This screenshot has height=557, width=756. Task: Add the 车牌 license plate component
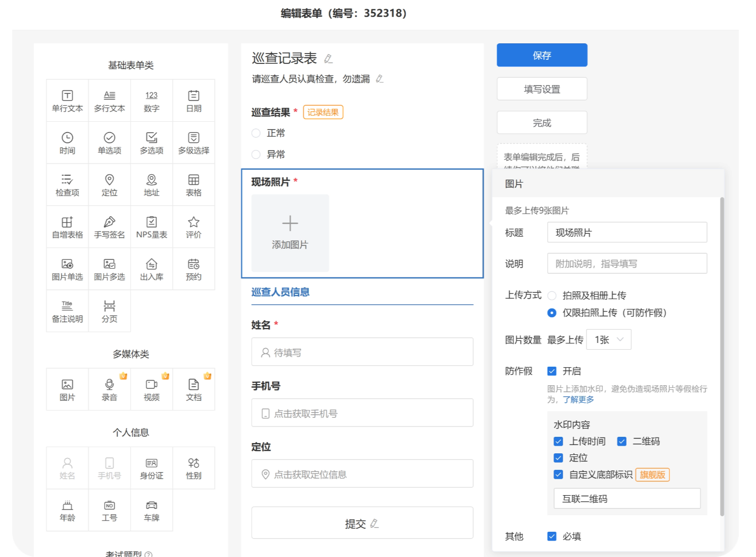tap(152, 511)
